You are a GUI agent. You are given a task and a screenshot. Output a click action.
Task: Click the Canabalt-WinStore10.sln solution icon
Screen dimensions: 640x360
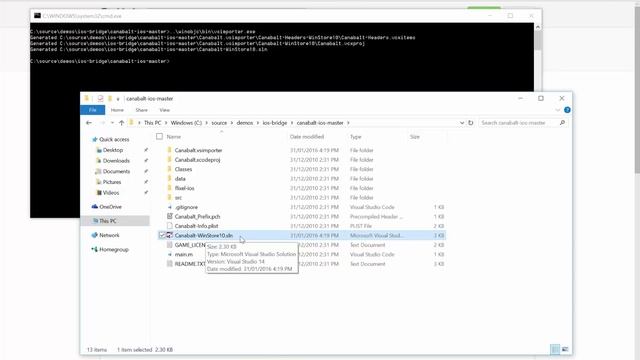pos(170,236)
